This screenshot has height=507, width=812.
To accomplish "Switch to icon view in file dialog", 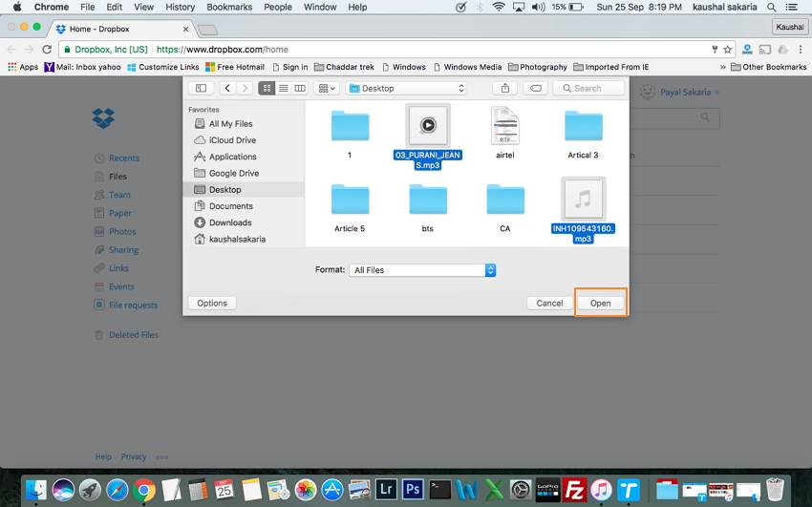I will 267,88.
